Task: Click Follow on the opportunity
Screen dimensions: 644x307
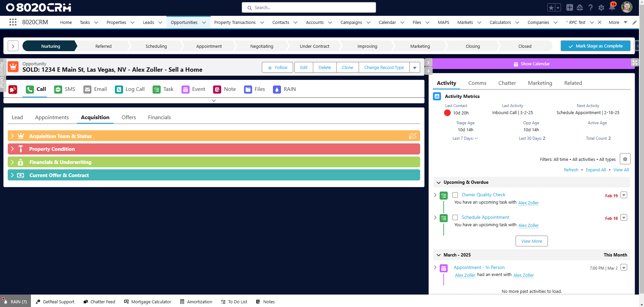Action: [x=277, y=67]
